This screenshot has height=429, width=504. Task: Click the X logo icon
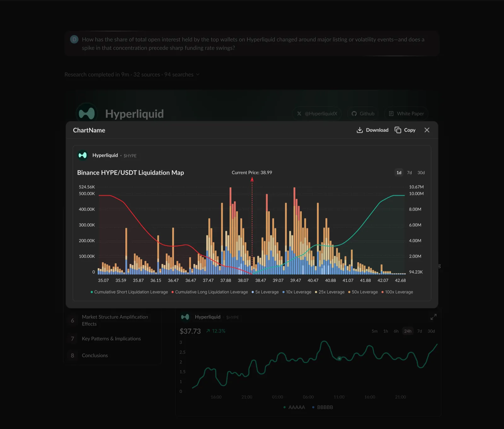[299, 114]
